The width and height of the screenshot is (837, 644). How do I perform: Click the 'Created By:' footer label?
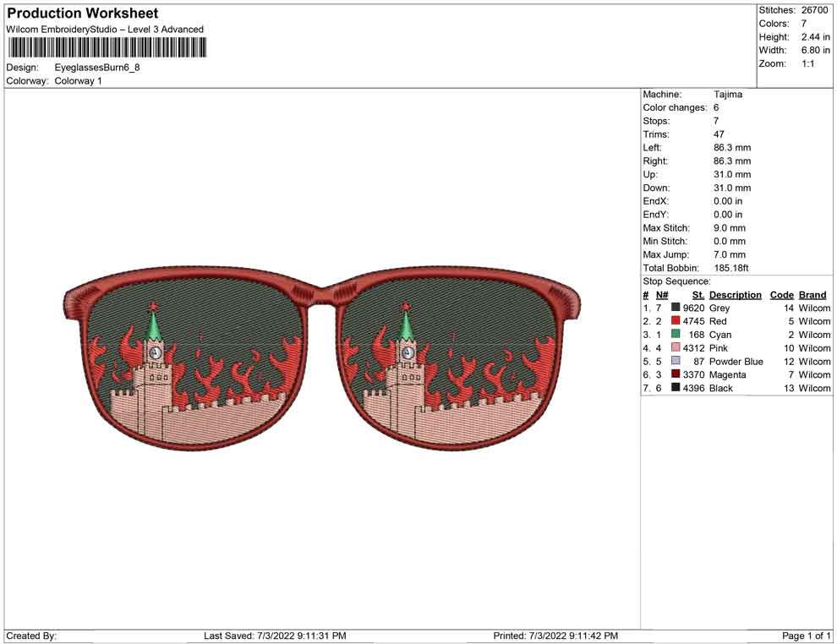tap(31, 636)
